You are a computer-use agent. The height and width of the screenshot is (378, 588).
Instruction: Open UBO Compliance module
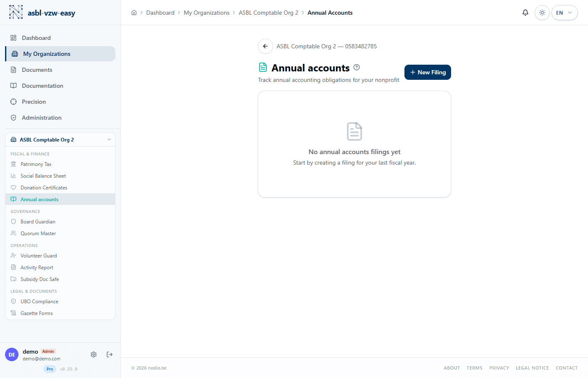60,302
